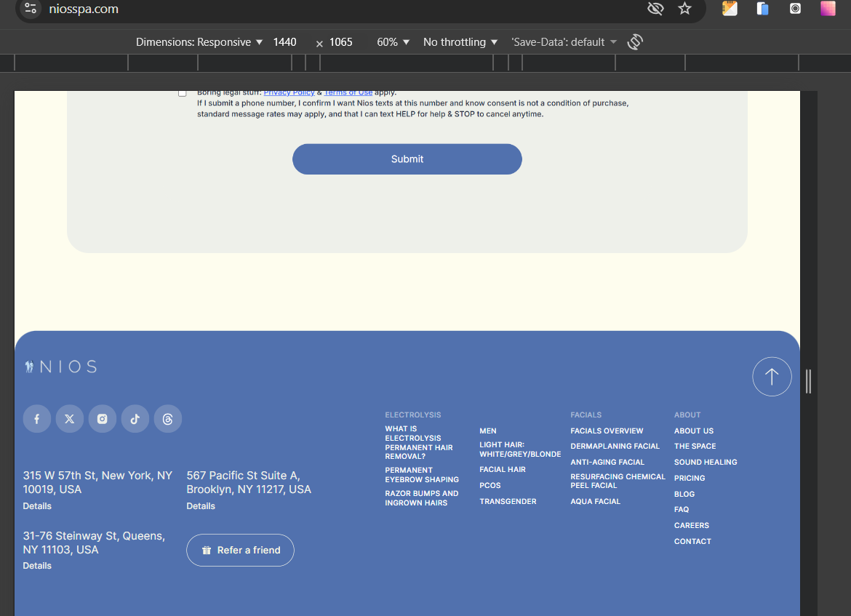Open Light Hair: White/Grey/Blonde link
Viewport: 851px width, 616px height.
pos(520,449)
